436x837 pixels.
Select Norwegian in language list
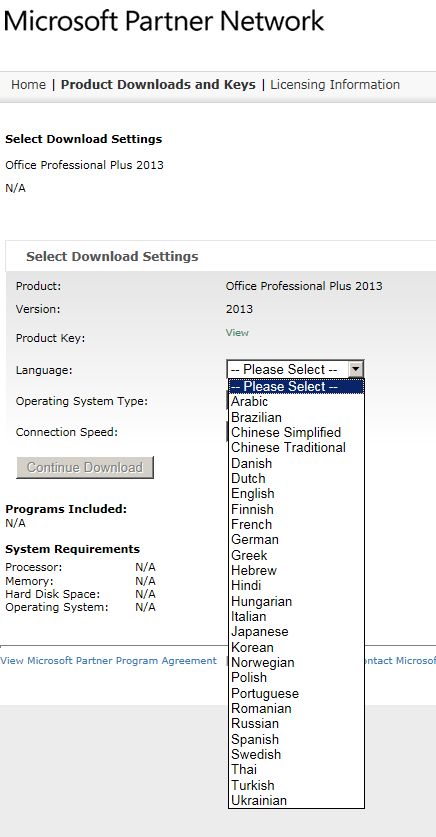tap(296, 662)
